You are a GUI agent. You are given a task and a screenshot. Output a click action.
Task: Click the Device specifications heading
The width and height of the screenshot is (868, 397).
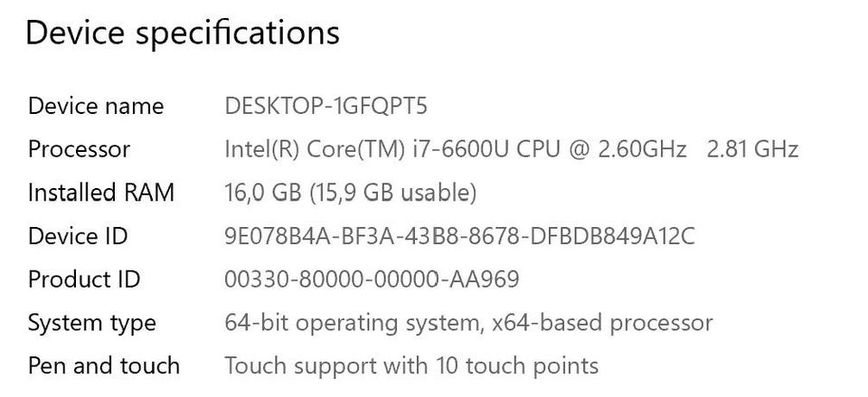coord(182,33)
